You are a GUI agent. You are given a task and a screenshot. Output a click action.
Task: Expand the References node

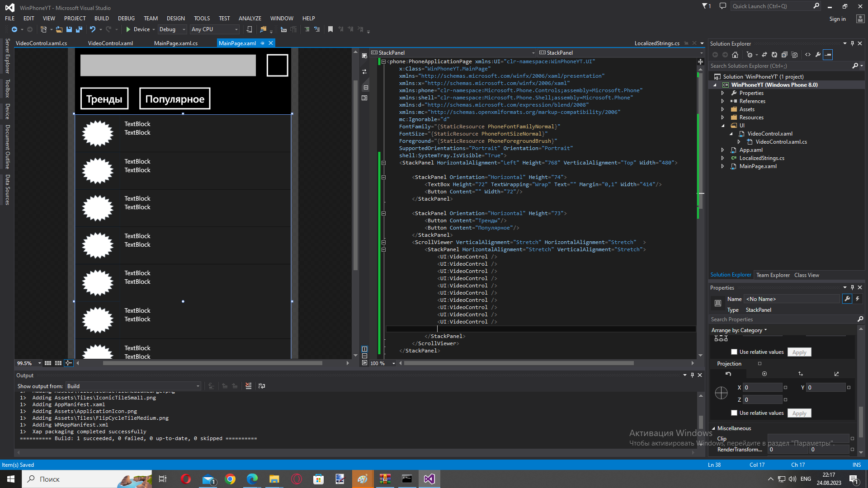point(722,101)
